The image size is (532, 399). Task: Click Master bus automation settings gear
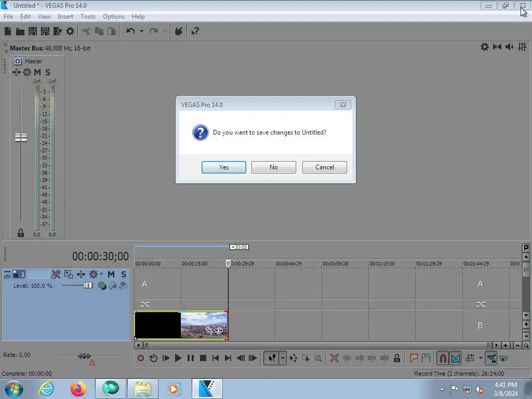(x=27, y=72)
